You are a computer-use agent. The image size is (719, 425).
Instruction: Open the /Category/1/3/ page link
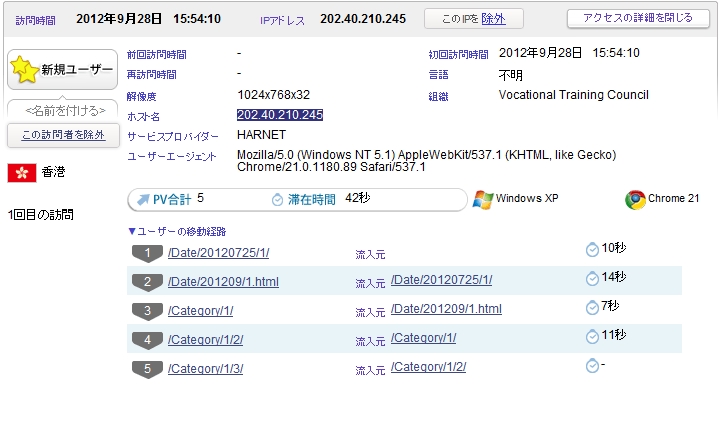[x=205, y=369]
